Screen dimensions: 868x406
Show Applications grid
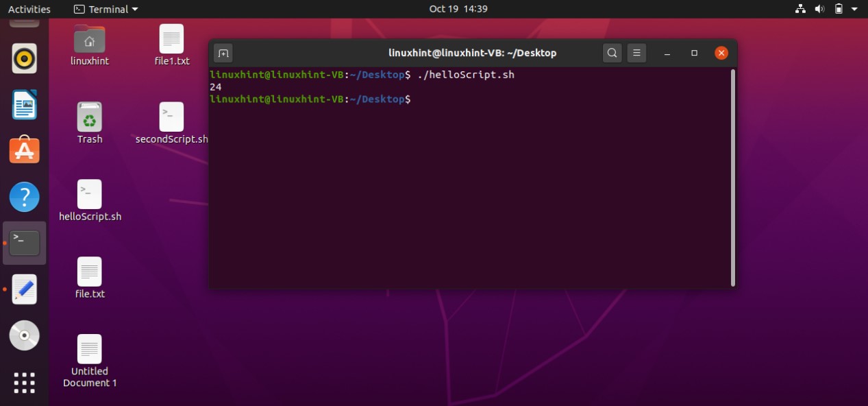coord(25,382)
